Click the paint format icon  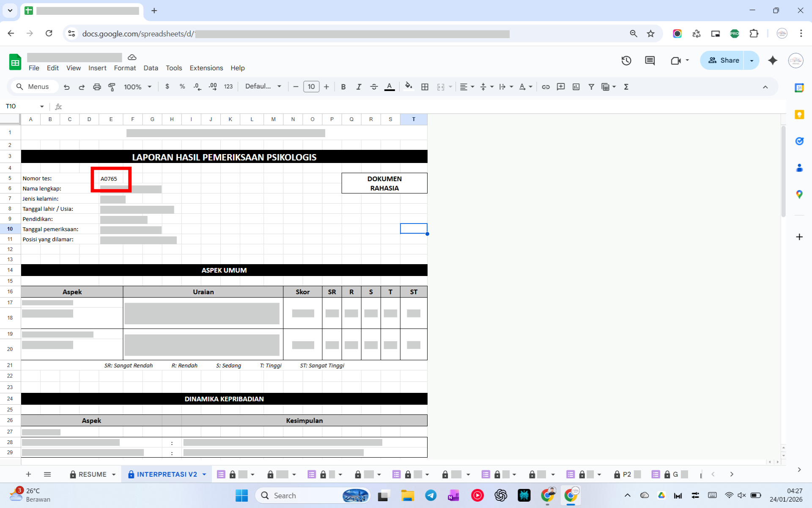point(112,87)
